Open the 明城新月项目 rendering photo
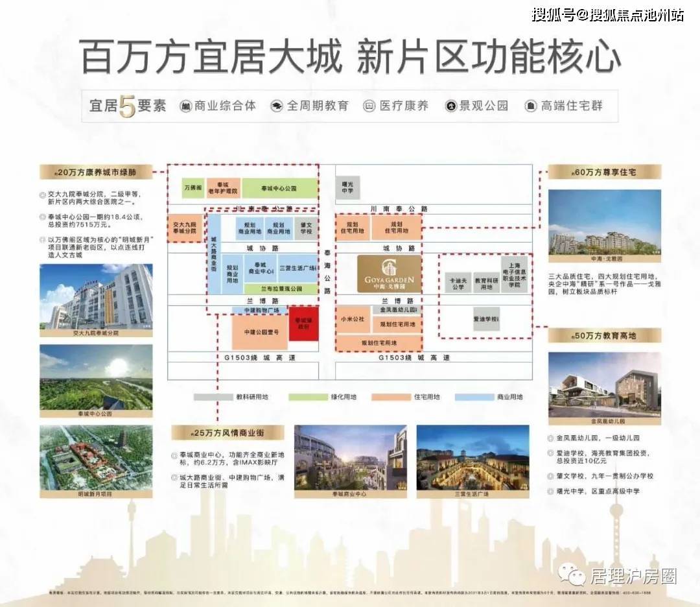This screenshot has width=700, height=607. [x=96, y=458]
